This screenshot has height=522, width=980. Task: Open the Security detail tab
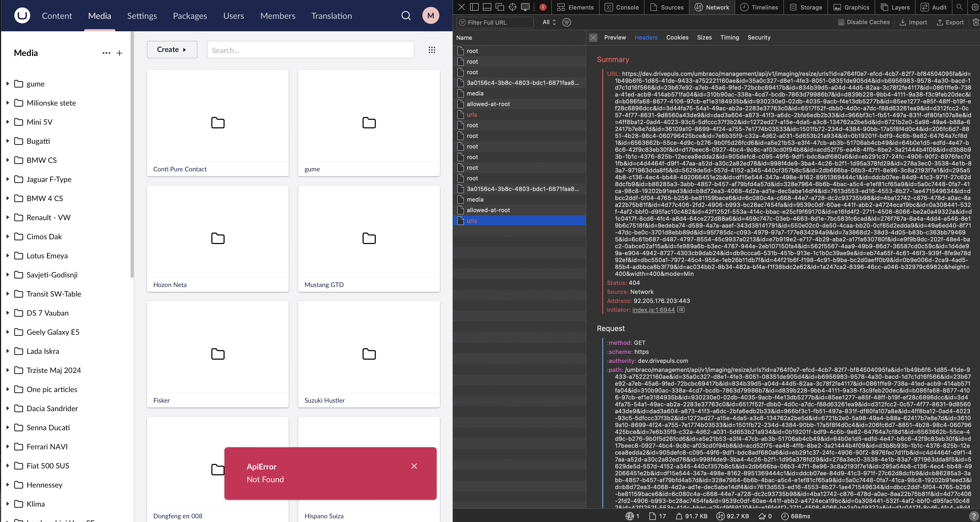758,37
